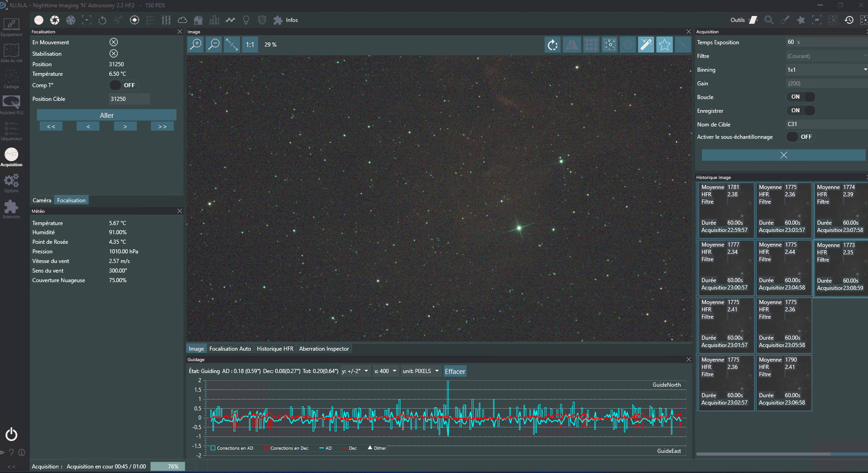Toggle the Corrections en AD checkbox

(x=213, y=448)
